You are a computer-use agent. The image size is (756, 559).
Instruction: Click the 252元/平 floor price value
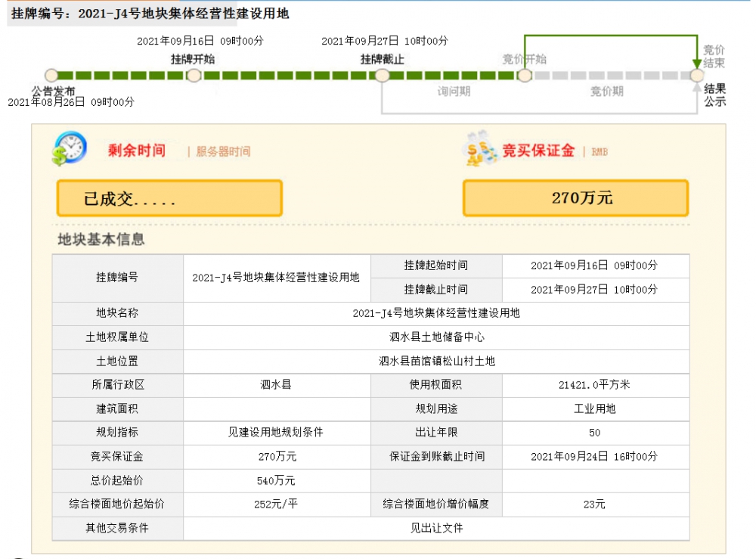coord(276,504)
